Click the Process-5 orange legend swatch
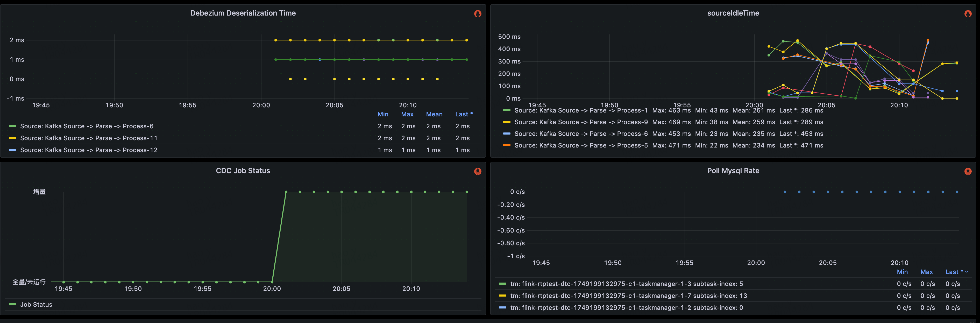This screenshot has height=323, width=980. click(x=506, y=145)
